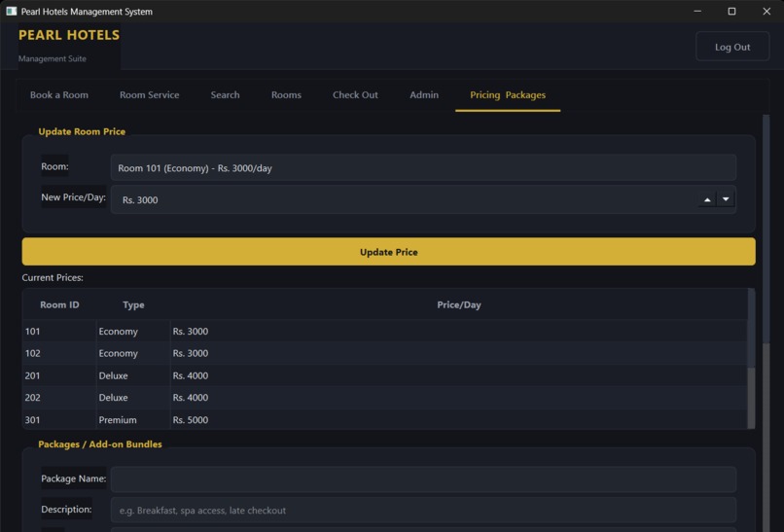Click the main page vertical scrollbar
Viewport: 784px width, 532px height.
pos(766,323)
